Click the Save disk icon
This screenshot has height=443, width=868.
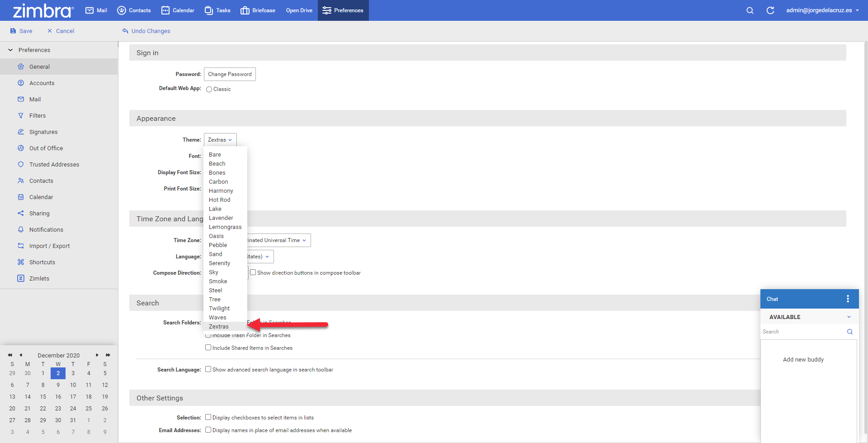click(13, 31)
